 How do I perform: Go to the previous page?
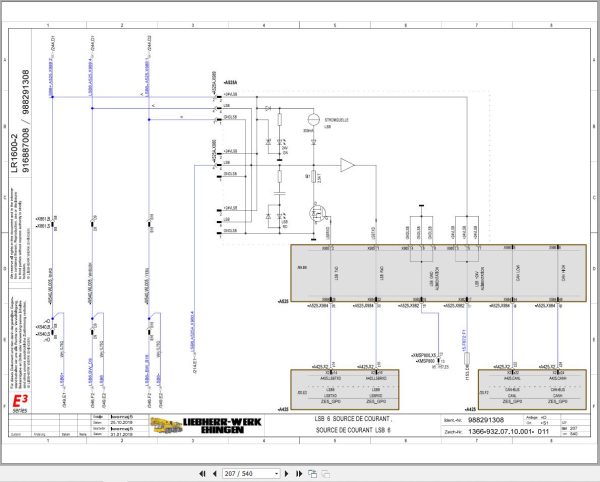(215, 474)
